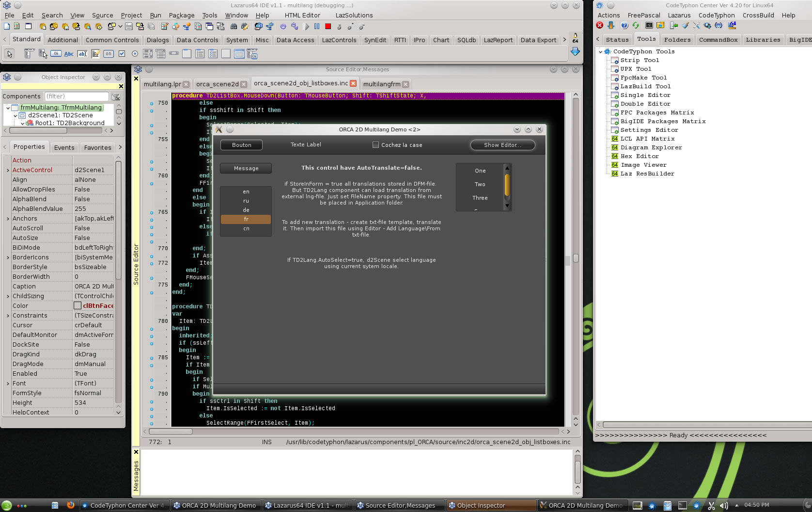This screenshot has height=512, width=812.
Task: Click the crossed tools icon in CodeTyphon Center
Action: (696, 25)
